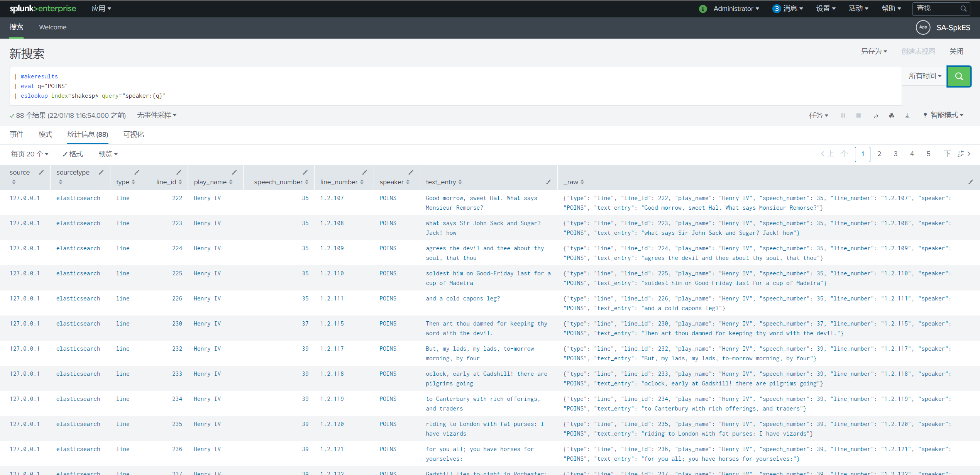The image size is (980, 475).
Task: Click the export download icon
Action: click(x=907, y=116)
